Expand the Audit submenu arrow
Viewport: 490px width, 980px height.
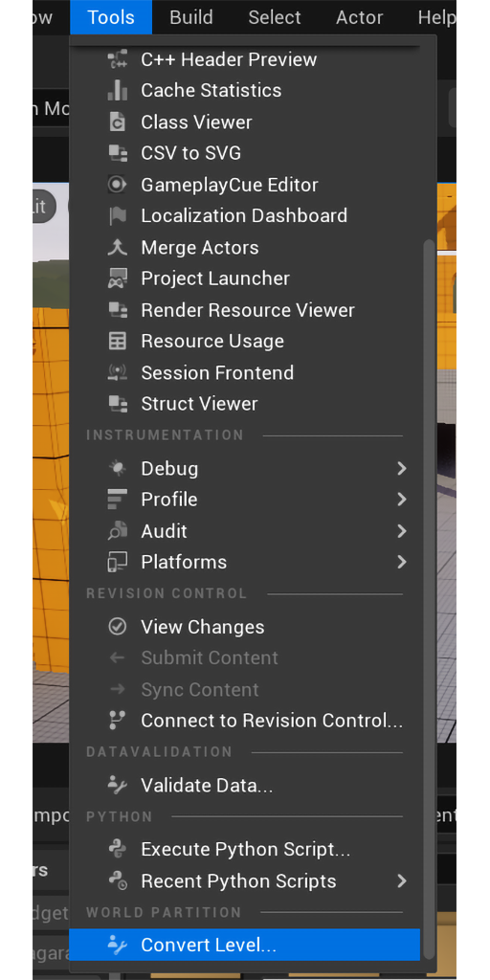click(402, 531)
